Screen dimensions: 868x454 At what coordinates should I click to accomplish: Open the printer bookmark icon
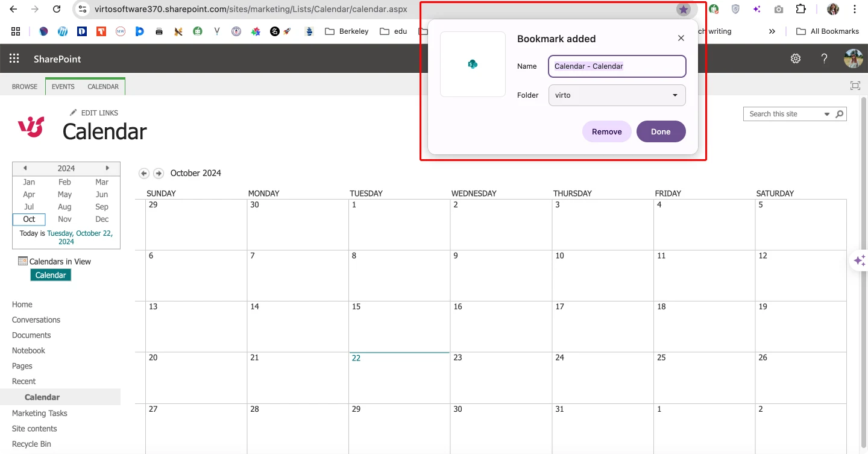159,31
